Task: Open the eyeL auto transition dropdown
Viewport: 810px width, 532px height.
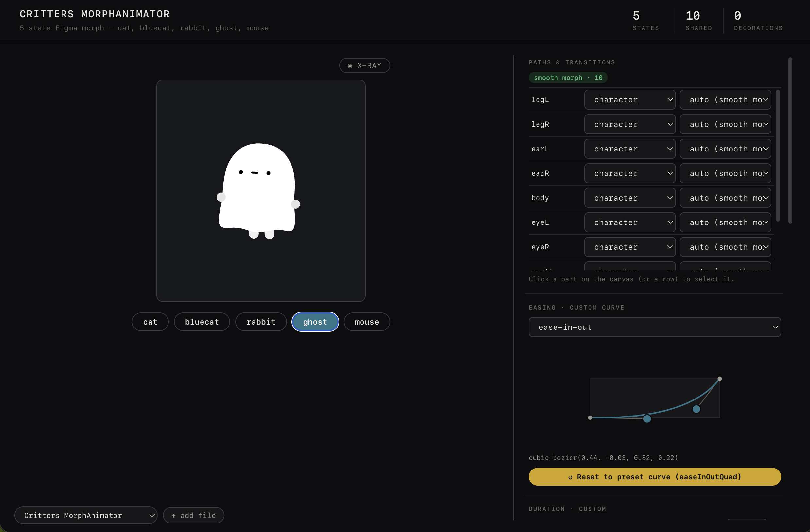Action: pos(725,222)
